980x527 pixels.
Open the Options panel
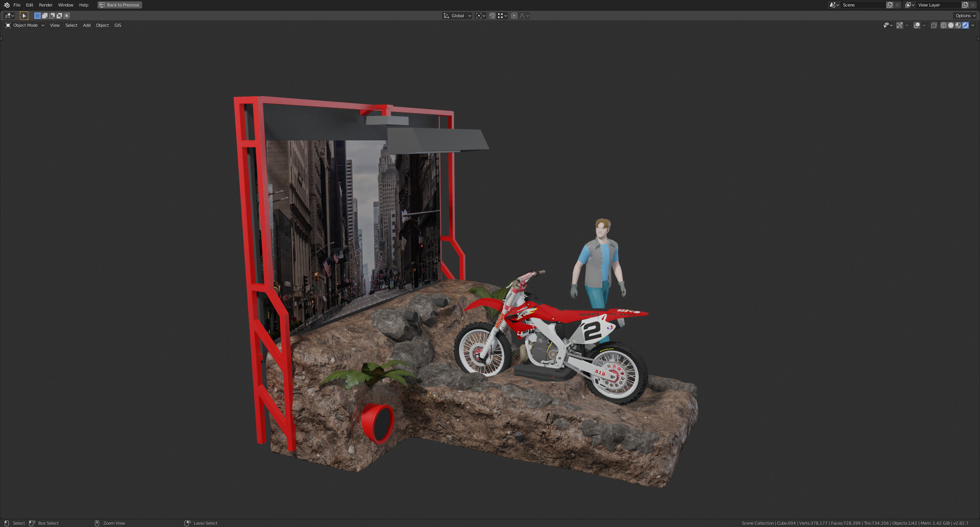tap(964, 15)
